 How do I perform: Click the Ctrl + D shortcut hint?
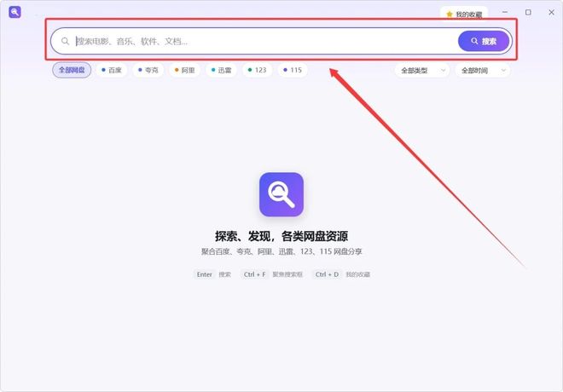coord(327,274)
